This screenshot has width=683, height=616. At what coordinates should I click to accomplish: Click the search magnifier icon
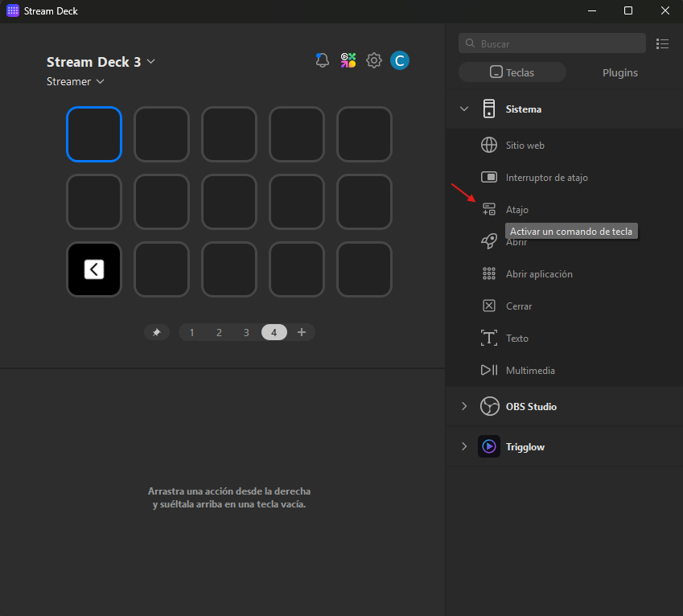click(x=470, y=43)
